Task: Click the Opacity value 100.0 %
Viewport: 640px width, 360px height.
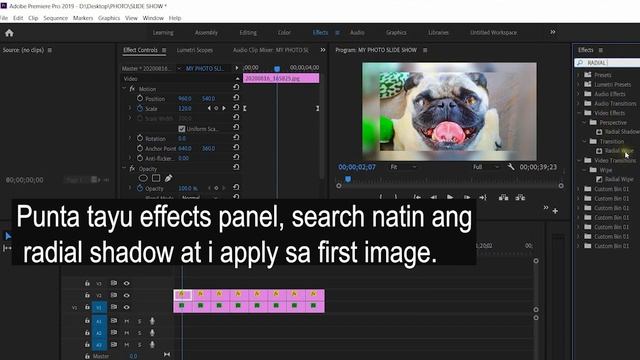Action: [x=188, y=188]
